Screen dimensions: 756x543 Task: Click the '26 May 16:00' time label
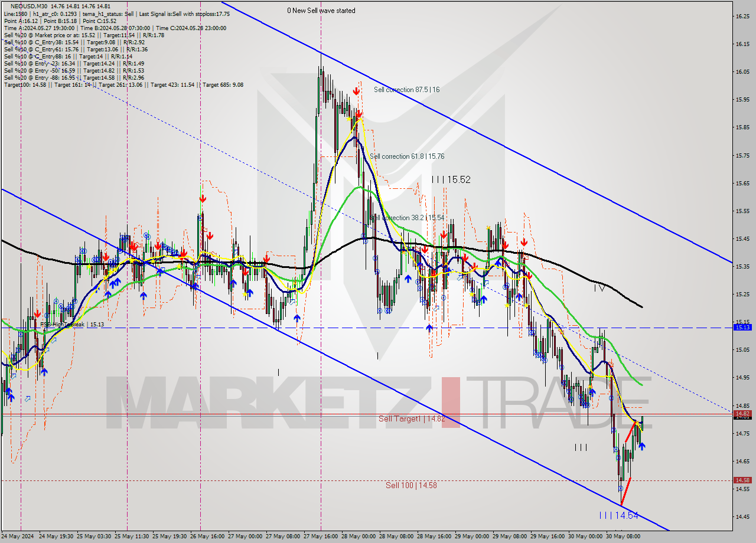point(207,537)
